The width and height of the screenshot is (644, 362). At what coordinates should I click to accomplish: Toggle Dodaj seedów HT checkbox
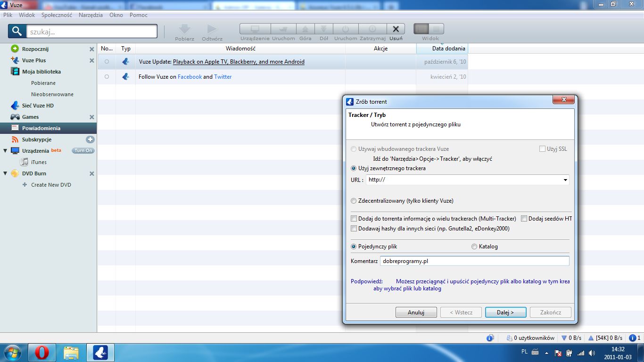click(x=524, y=219)
